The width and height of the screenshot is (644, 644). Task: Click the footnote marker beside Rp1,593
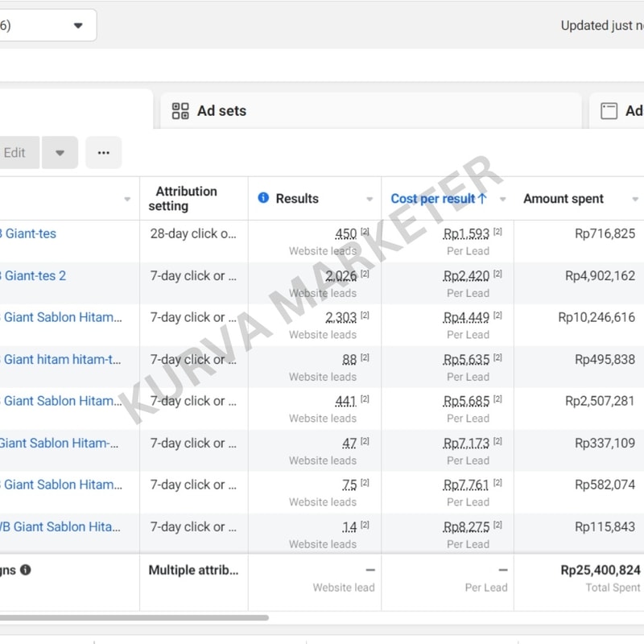[497, 232]
